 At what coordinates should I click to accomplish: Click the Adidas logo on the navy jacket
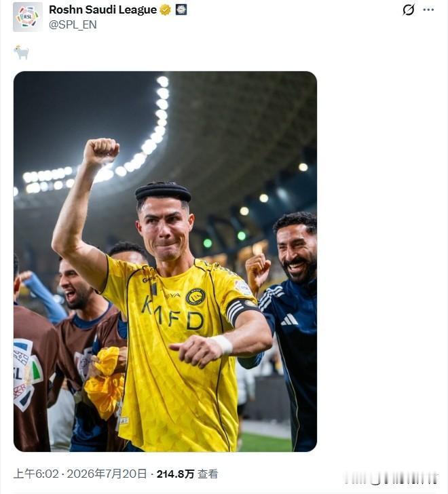pyautogui.click(x=289, y=320)
